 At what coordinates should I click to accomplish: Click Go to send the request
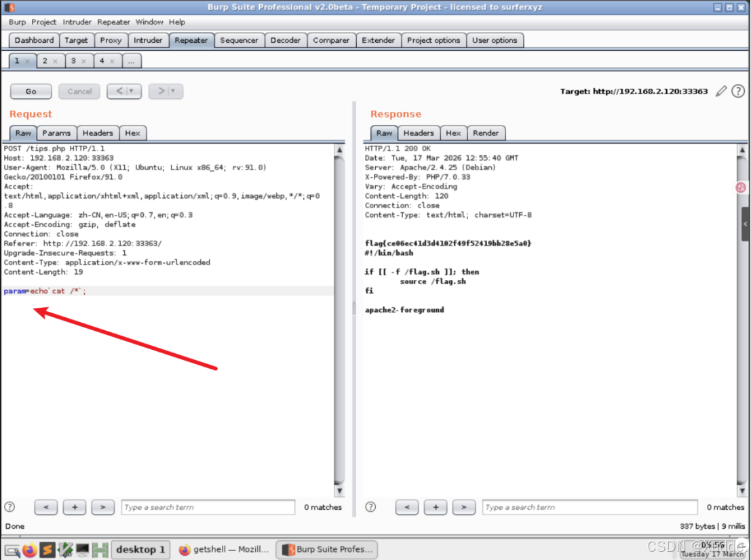coord(31,91)
